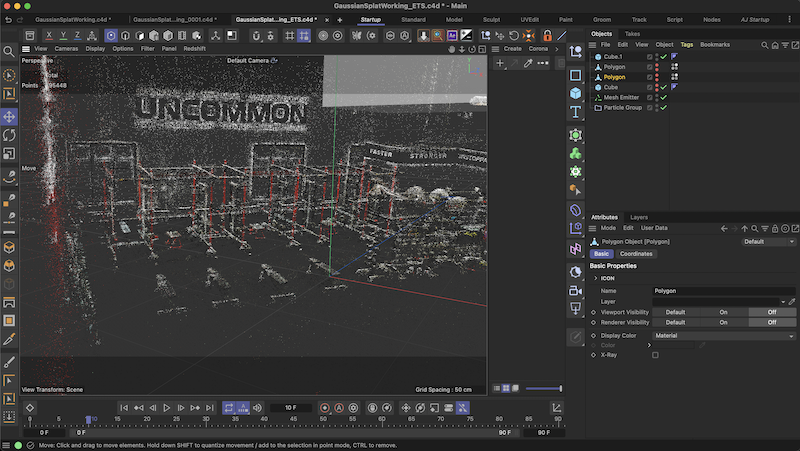800x451 pixels.
Task: Click the plus icon in Create panel
Action: pos(500,63)
